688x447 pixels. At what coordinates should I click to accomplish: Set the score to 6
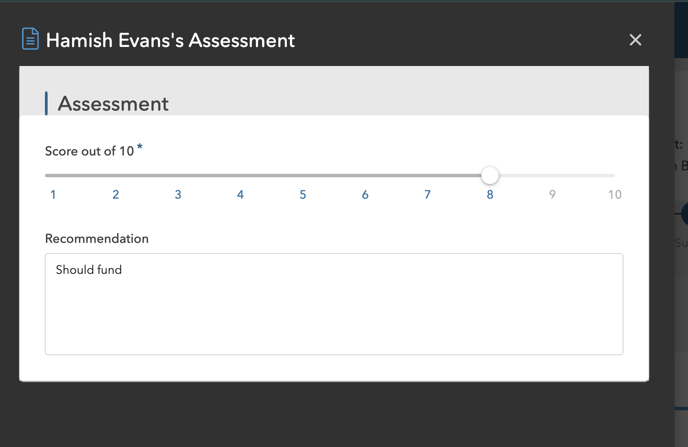(x=365, y=194)
